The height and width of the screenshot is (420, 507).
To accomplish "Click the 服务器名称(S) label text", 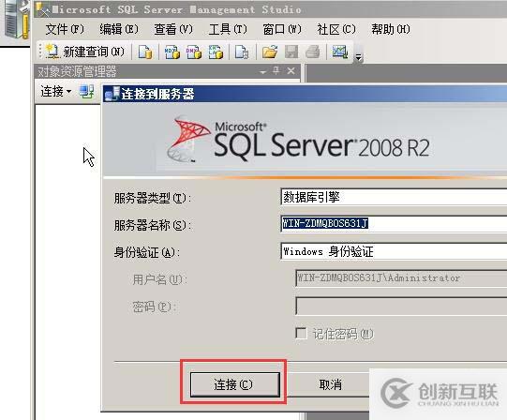I will click(153, 225).
